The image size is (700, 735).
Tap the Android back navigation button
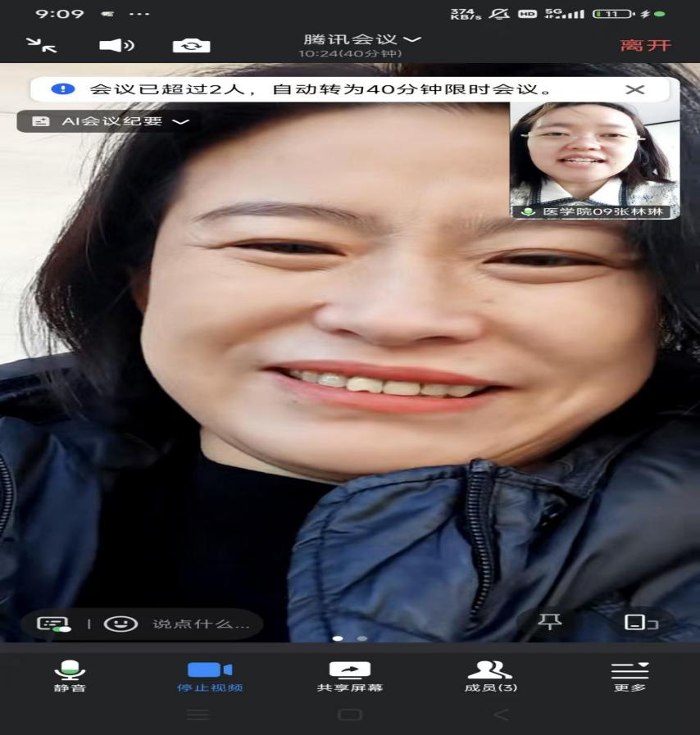tap(501, 715)
